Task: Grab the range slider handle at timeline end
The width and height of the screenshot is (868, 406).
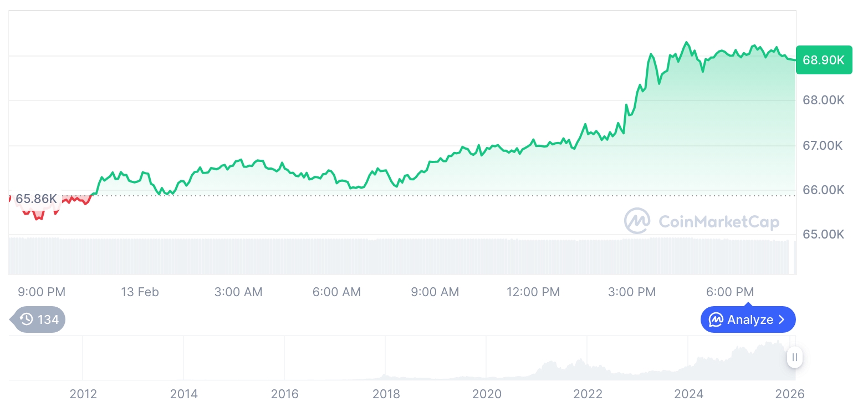Action: tap(795, 357)
